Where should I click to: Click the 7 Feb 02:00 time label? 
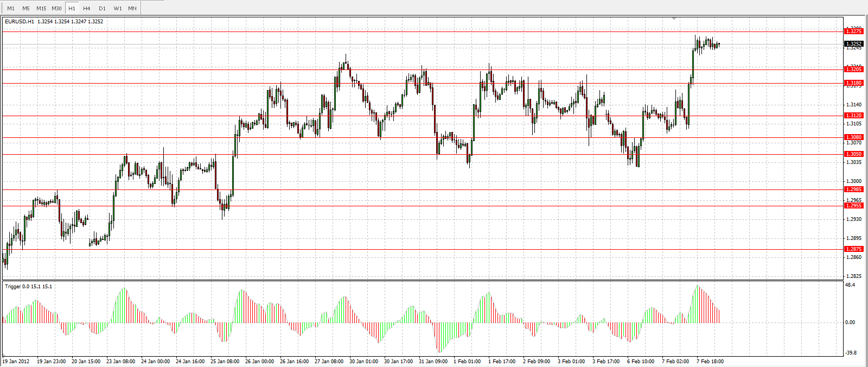point(675,362)
